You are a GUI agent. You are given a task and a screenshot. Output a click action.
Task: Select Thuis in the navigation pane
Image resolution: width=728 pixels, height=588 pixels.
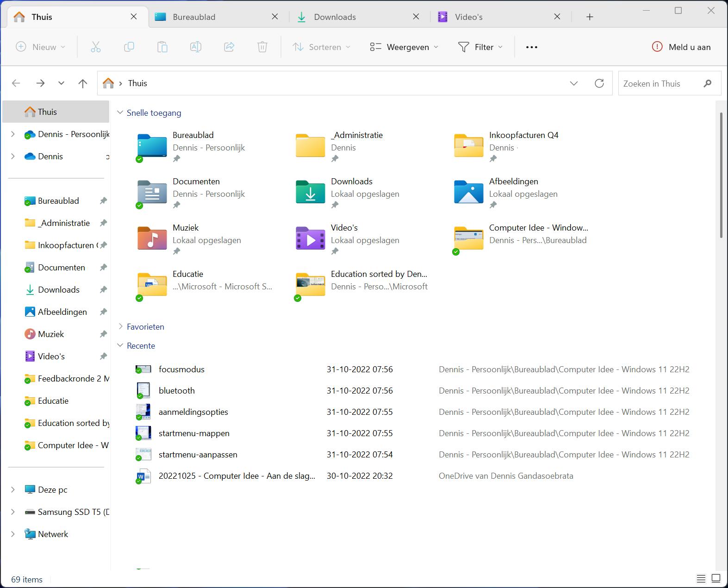coord(56,112)
